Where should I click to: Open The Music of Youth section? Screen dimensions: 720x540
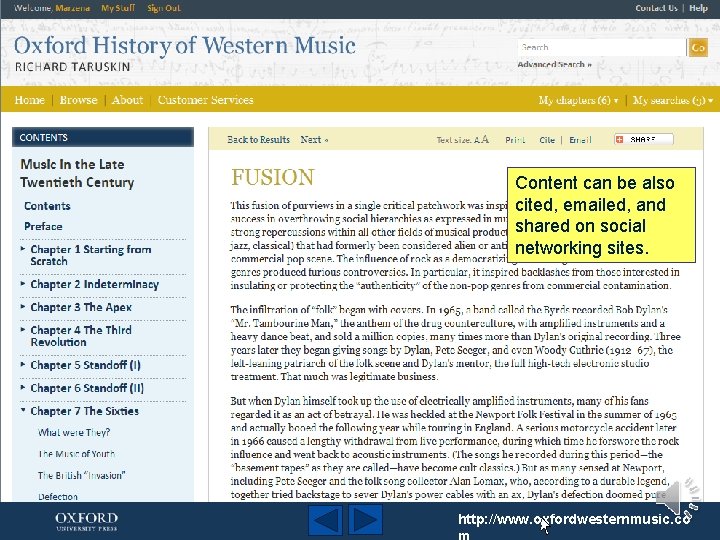click(77, 454)
